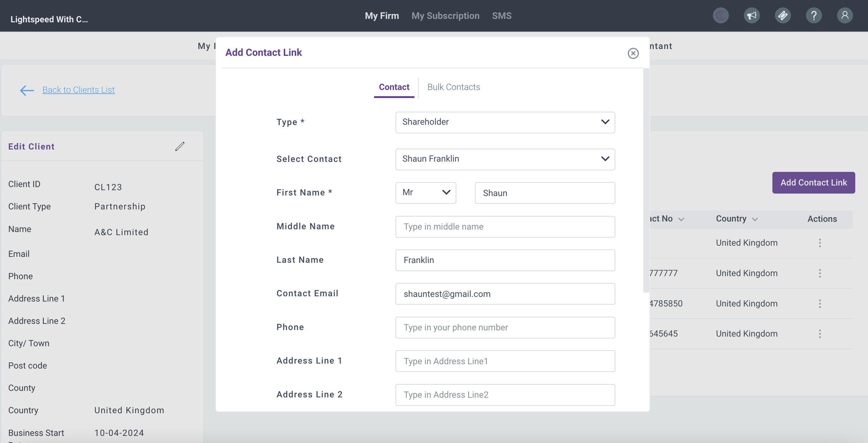Follow the Back to Clients List link
Screen dimensions: 868x443
(79, 90)
